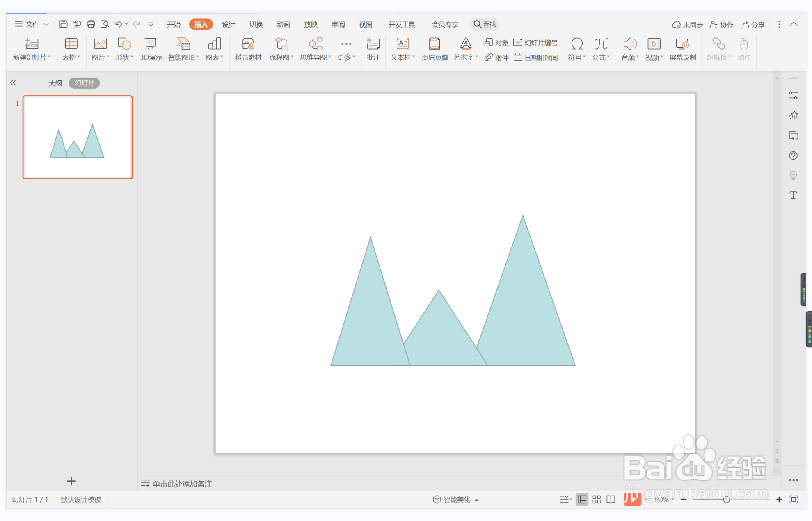Click the 分享 share button
Viewport: 812px width, 521px height.
[753, 25]
